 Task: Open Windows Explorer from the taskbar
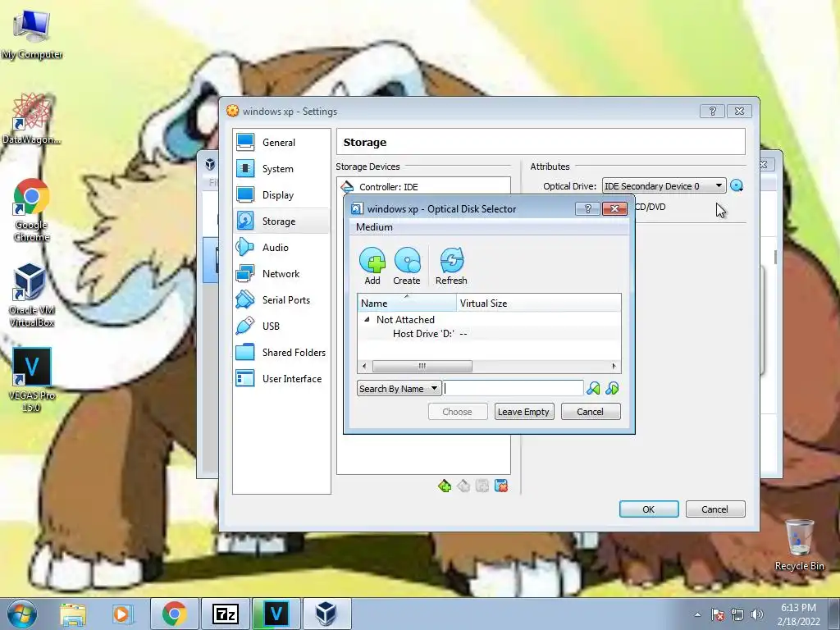[73, 614]
